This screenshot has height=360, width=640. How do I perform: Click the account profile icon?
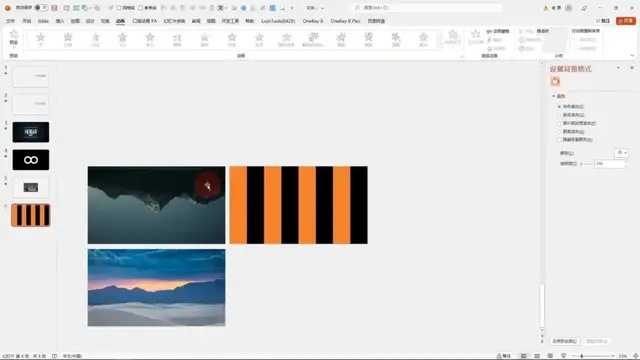569,8
